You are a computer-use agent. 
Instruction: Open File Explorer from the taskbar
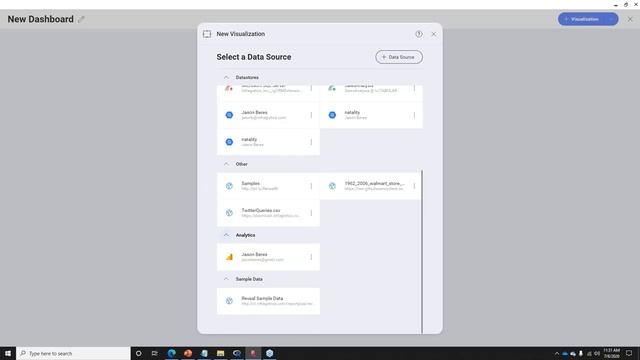pyautogui.click(x=220, y=353)
